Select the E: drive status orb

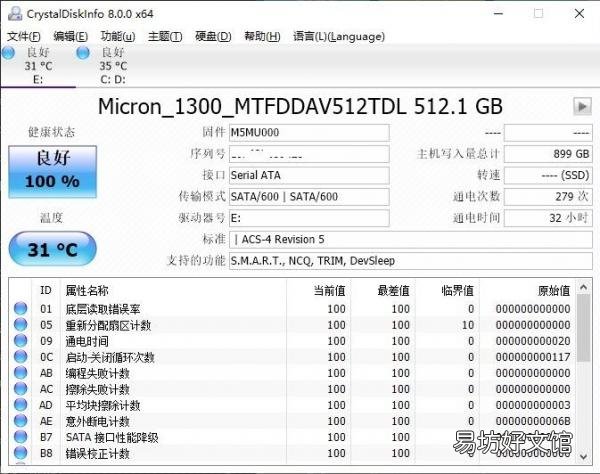pyautogui.click(x=9, y=52)
